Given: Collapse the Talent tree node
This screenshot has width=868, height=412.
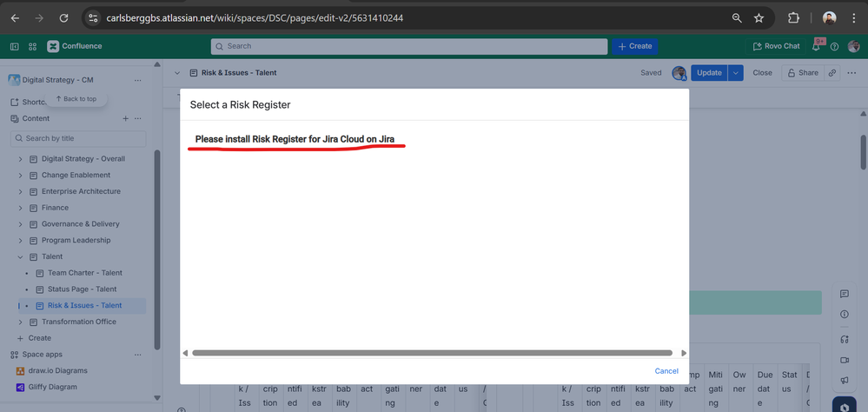Looking at the screenshot, I should pyautogui.click(x=21, y=257).
